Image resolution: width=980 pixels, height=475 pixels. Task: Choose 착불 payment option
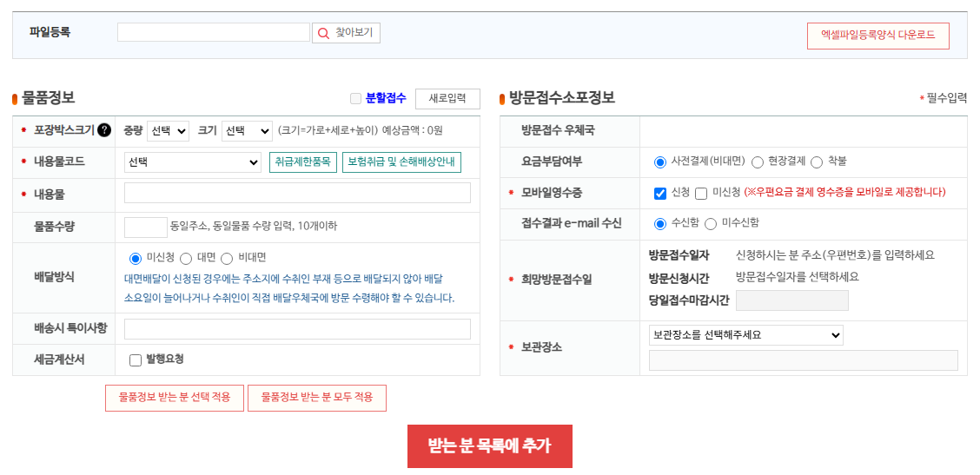click(x=817, y=162)
